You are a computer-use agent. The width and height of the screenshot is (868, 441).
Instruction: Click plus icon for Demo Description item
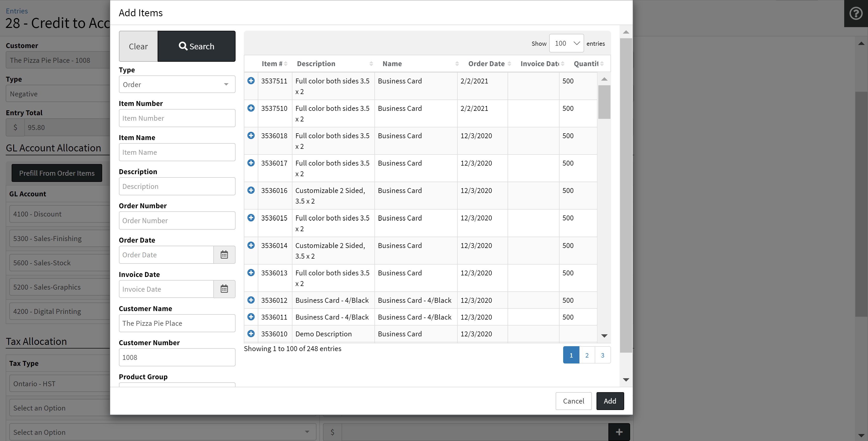click(x=251, y=334)
